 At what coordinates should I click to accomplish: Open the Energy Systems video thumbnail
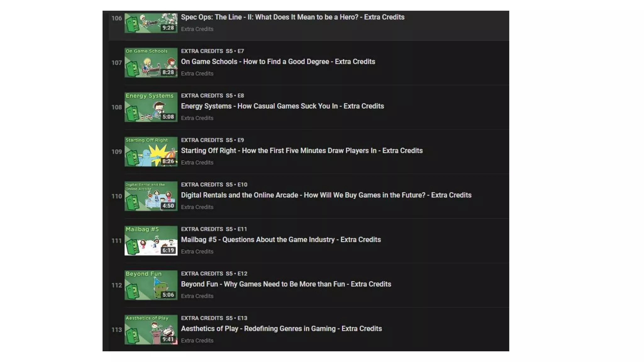tap(151, 107)
